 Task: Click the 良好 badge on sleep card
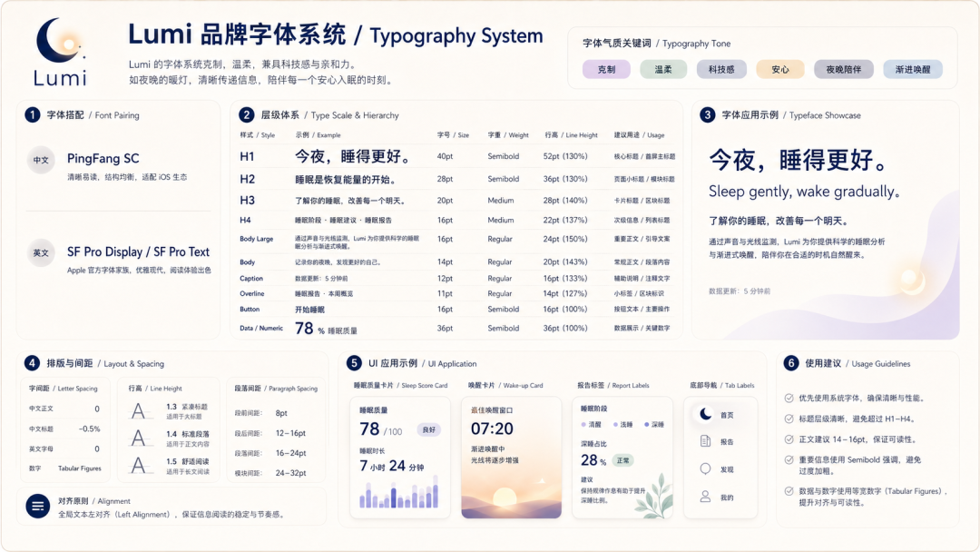click(x=428, y=430)
